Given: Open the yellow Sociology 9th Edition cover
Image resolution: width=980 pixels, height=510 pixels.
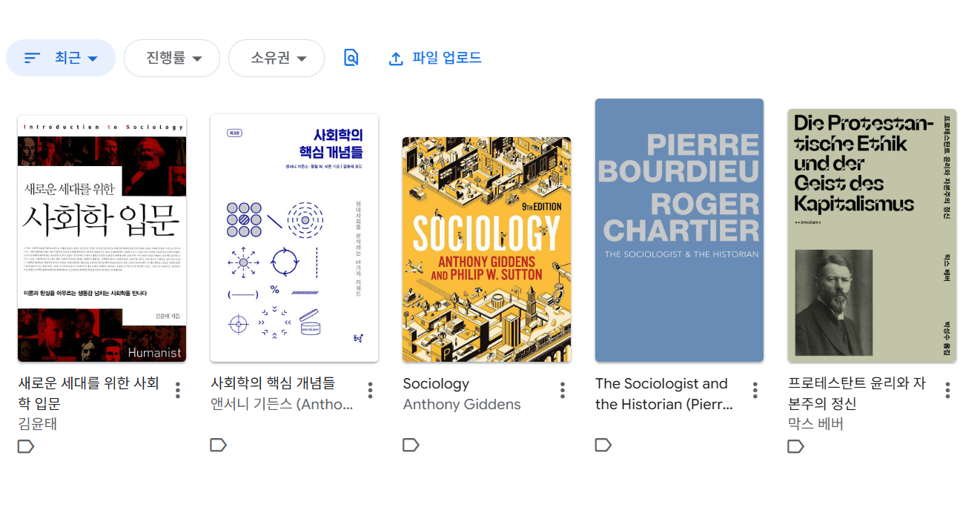Looking at the screenshot, I should pyautogui.click(x=486, y=249).
